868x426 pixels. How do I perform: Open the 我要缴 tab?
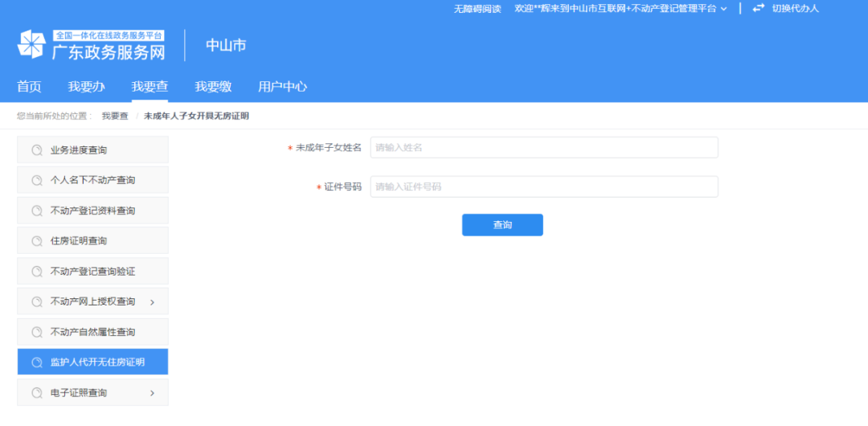213,87
